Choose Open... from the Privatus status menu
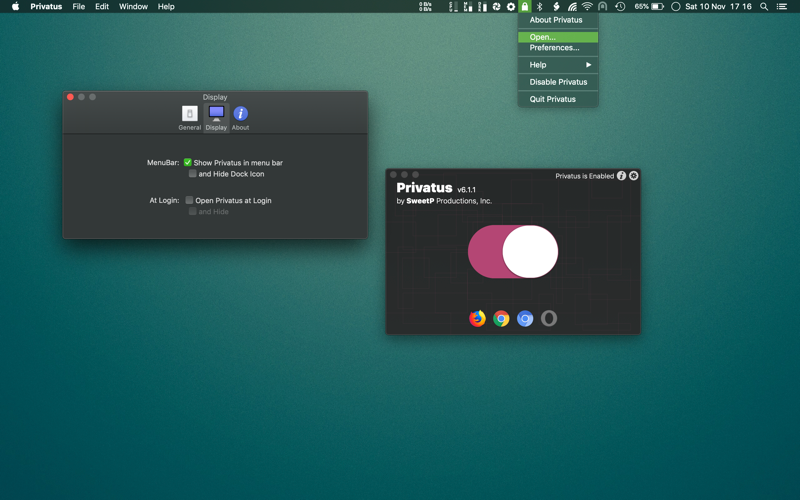Screen dimensions: 800x500 click(x=558, y=37)
